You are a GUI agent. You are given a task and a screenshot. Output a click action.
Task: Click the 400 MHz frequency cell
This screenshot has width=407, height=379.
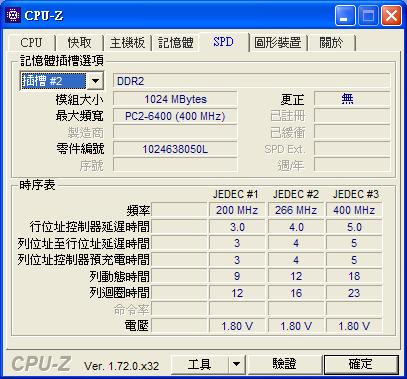tap(354, 210)
